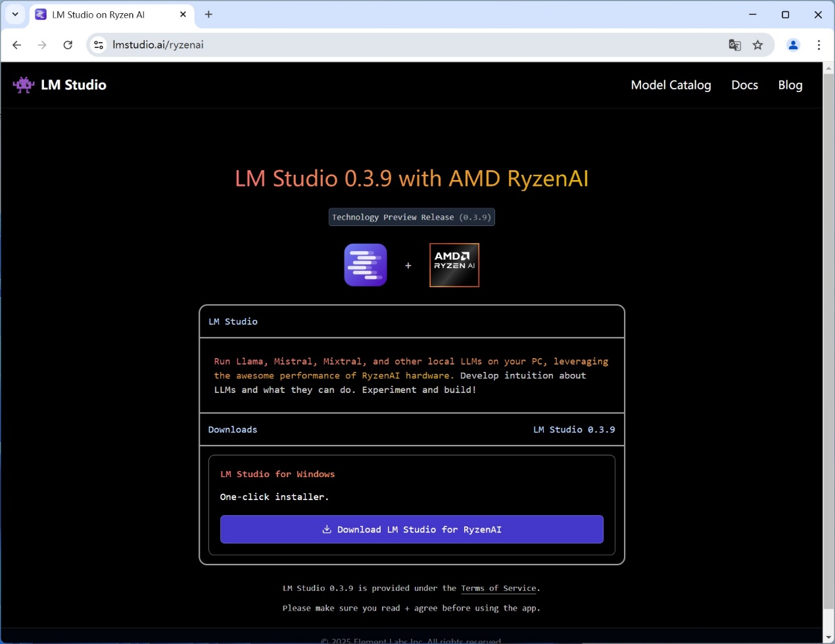Maximize the Chrome window
The width and height of the screenshot is (835, 644).
tap(785, 14)
